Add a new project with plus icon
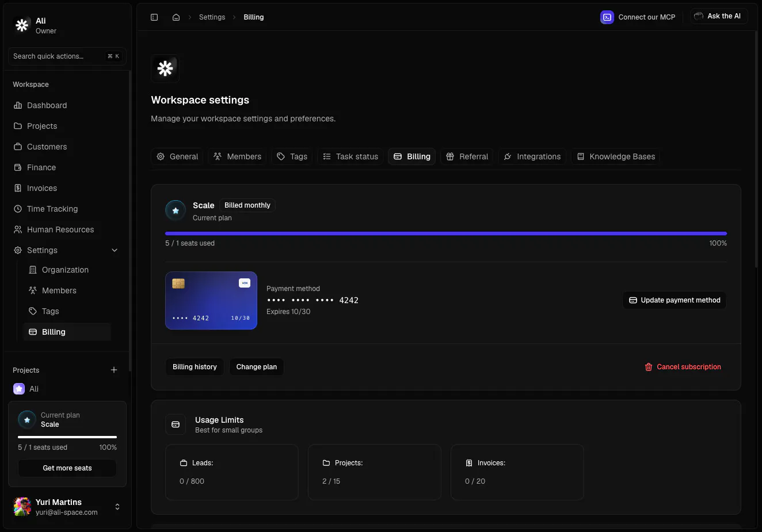The height and width of the screenshot is (532, 762). 114,370
